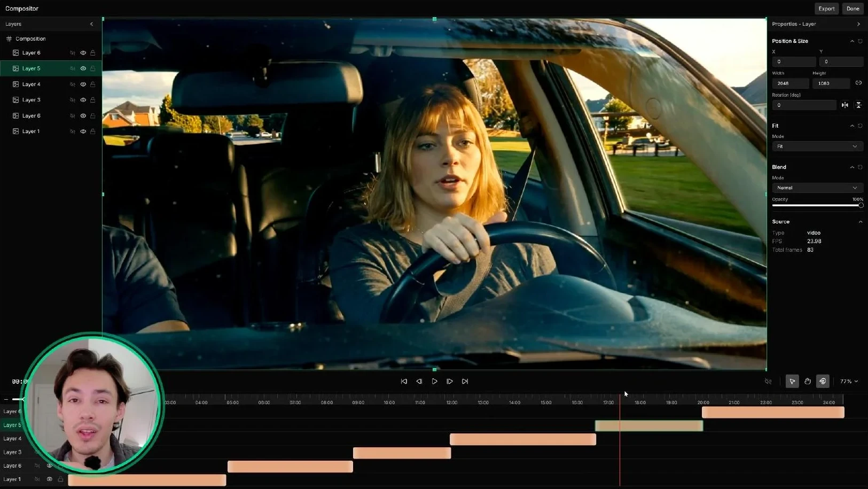Toggle the eye on timeline track Layer 1
The width and height of the screenshot is (868, 489).
(x=50, y=479)
